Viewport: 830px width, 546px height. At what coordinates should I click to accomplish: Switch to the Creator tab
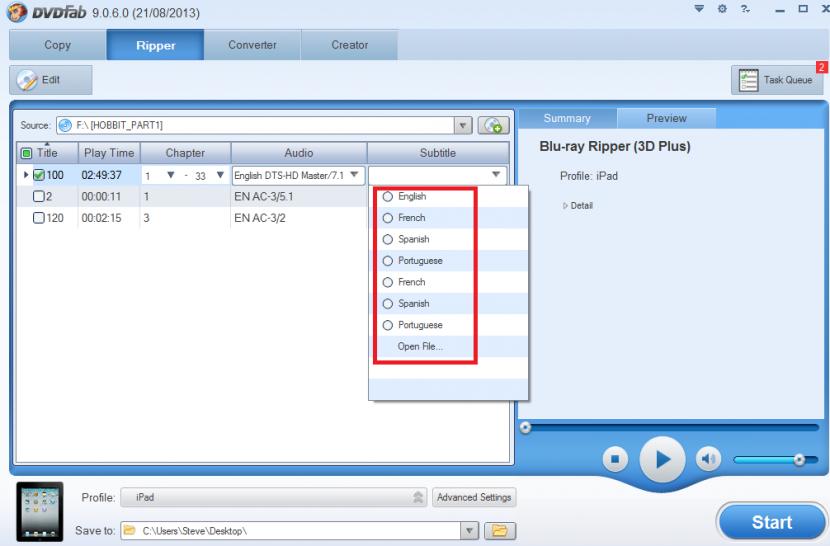[349, 45]
